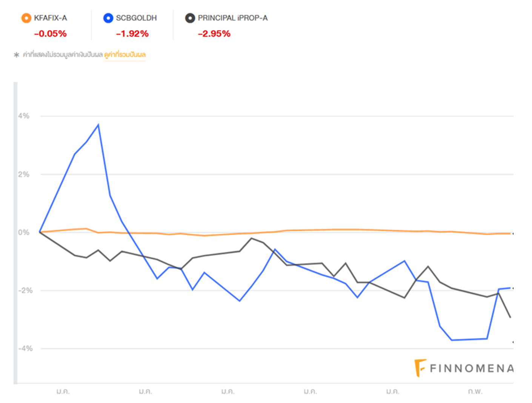Click the 4% y-axis label
Viewport: 532px width, 403px height.
click(23, 116)
